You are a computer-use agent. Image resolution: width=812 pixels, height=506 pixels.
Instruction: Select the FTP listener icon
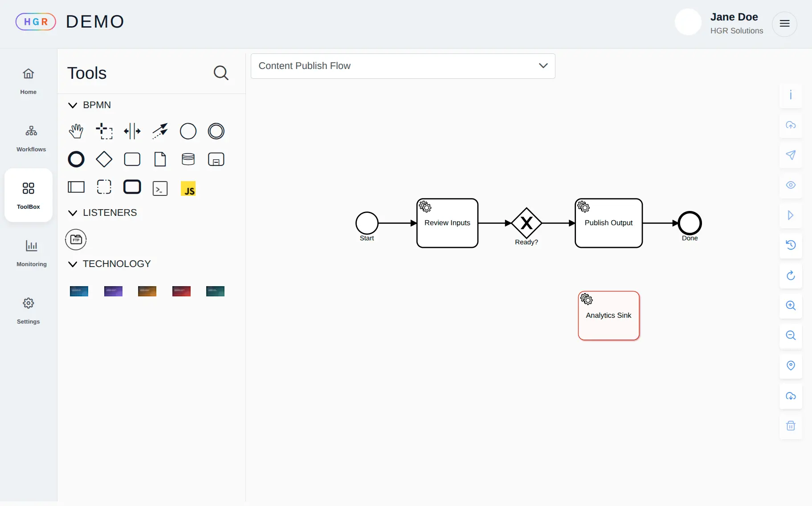click(x=76, y=239)
